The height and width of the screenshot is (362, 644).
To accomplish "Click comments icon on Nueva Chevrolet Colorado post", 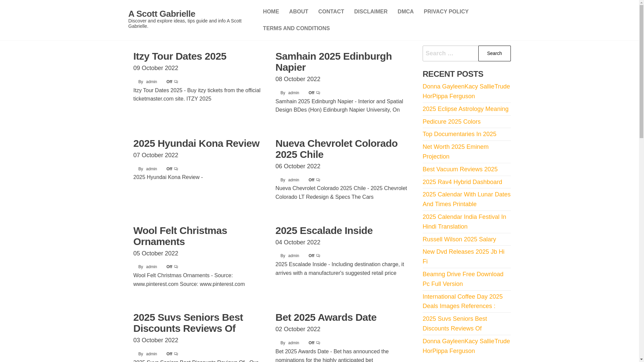I will pos(318,180).
